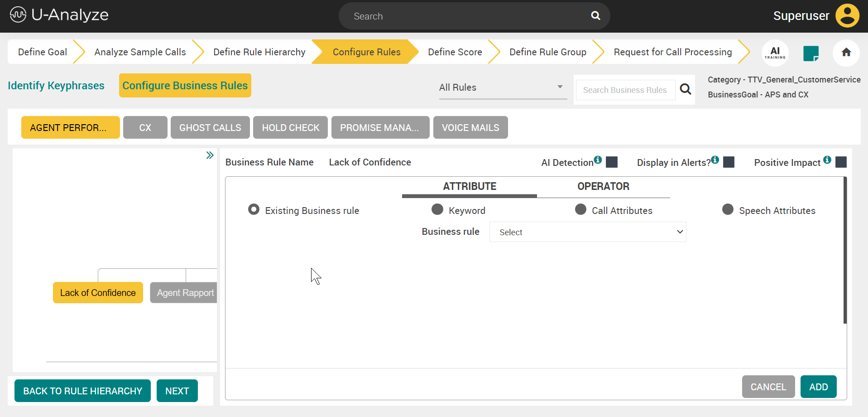Viewport: 868px width, 417px height.
Task: Go to Define Score step
Action: point(455,52)
